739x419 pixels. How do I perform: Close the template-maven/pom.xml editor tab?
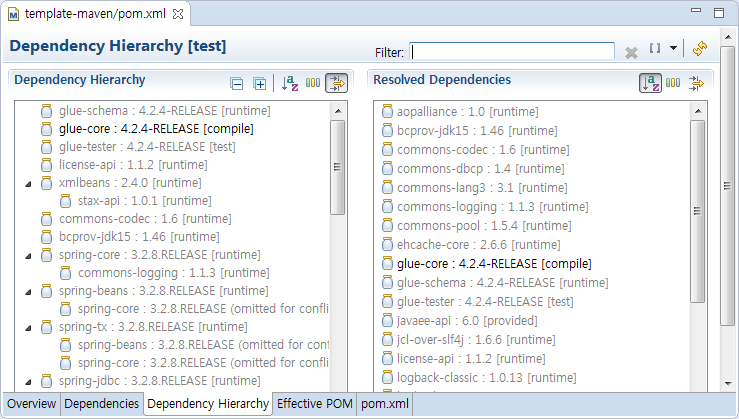pos(178,14)
